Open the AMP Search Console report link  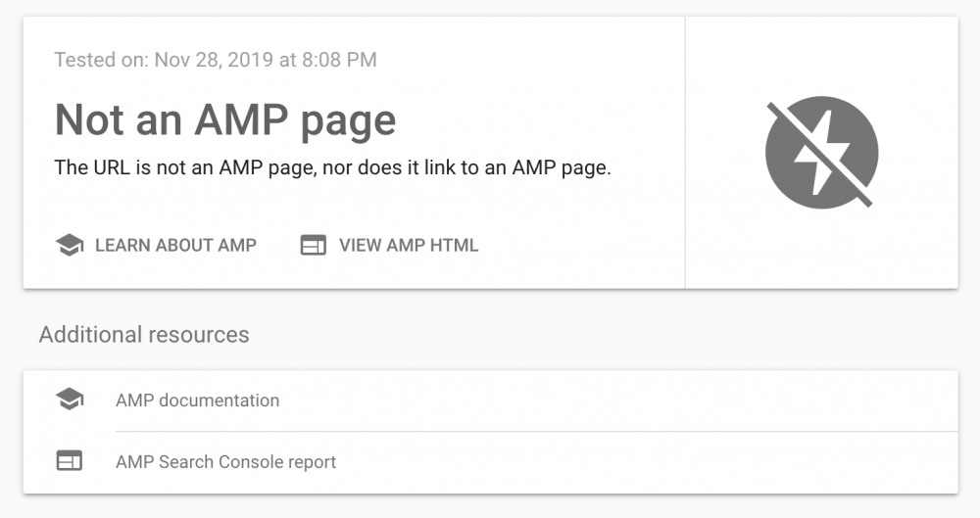pyautogui.click(x=225, y=462)
